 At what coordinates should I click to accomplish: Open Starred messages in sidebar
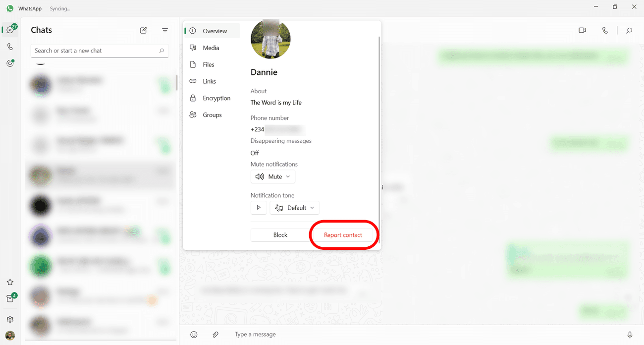point(10,282)
